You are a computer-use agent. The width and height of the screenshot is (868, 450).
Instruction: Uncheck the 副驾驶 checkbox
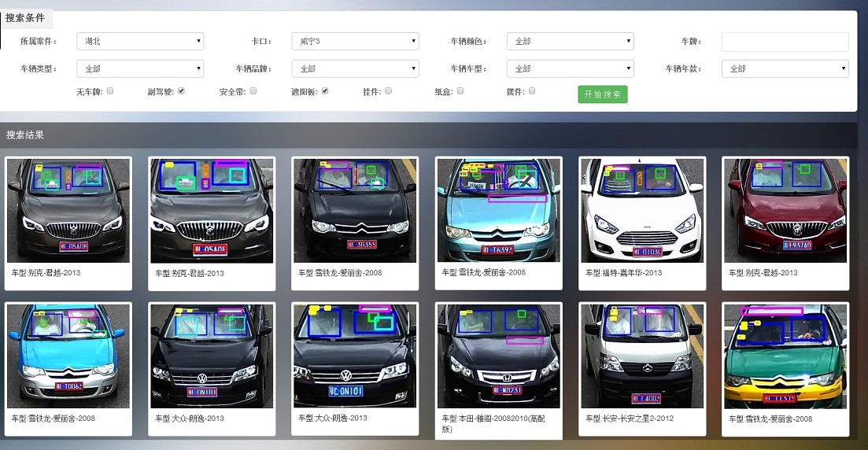[x=181, y=90]
